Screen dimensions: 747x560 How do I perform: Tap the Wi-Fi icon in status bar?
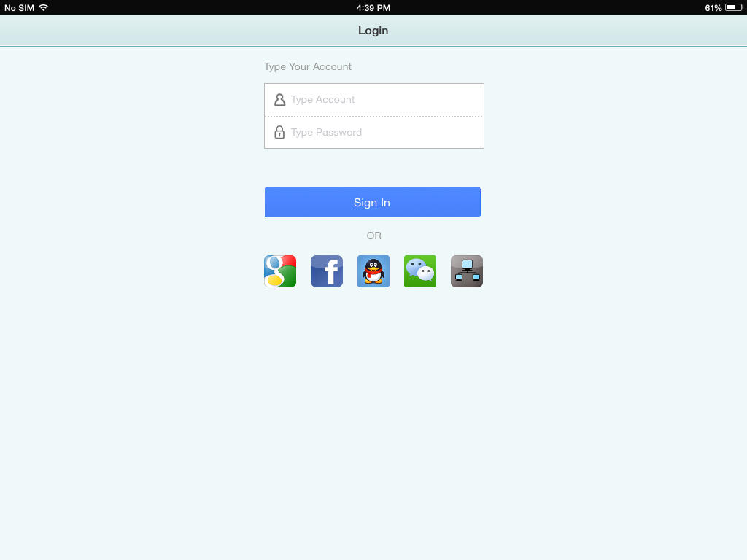[x=43, y=7]
